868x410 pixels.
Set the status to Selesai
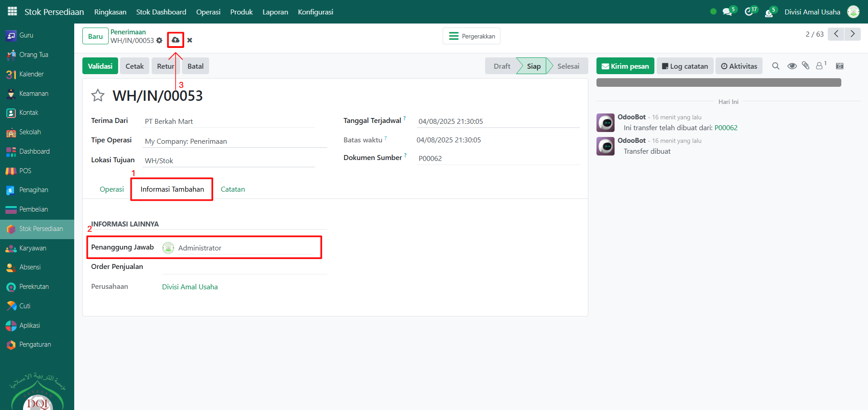coord(568,66)
